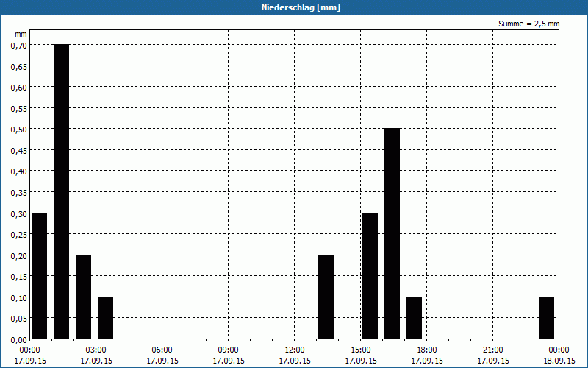The image size is (588, 368).
Task: Click the 0,50 mm bar after 15:00
Action: click(392, 233)
